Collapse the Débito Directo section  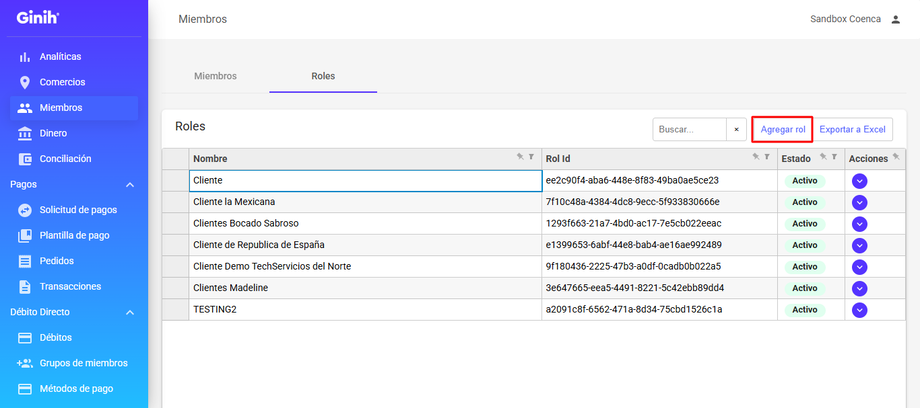point(129,312)
